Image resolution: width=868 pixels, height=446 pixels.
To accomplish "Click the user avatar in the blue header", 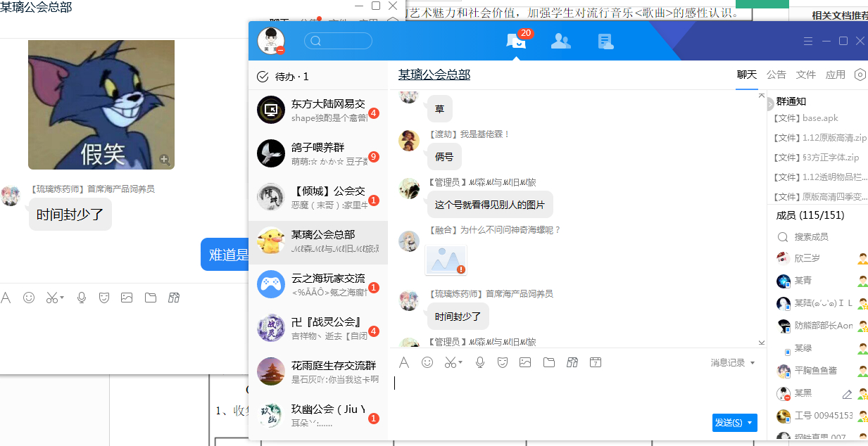I will pyautogui.click(x=271, y=41).
